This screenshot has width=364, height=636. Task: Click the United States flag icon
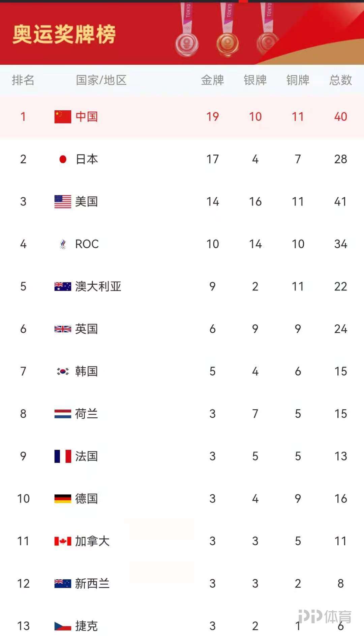coord(63,202)
